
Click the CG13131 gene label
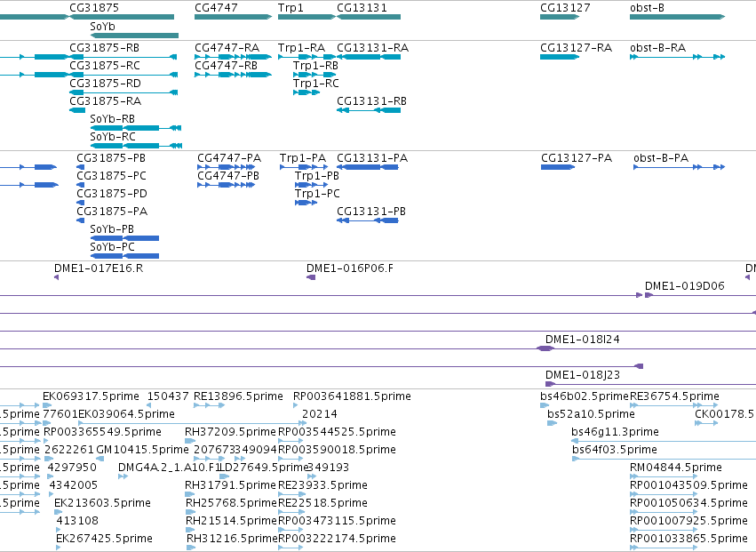[362, 8]
